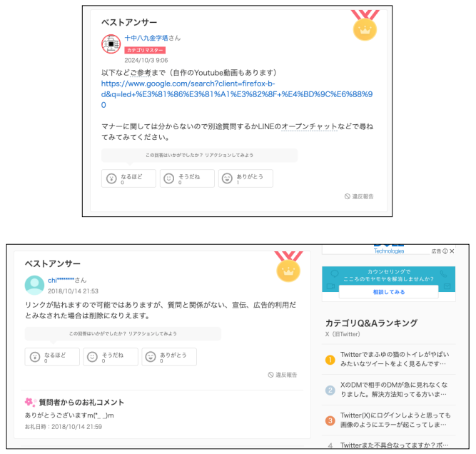The width and height of the screenshot is (476, 454).
Task: React そうだね on the top answer
Action: [x=187, y=178]
